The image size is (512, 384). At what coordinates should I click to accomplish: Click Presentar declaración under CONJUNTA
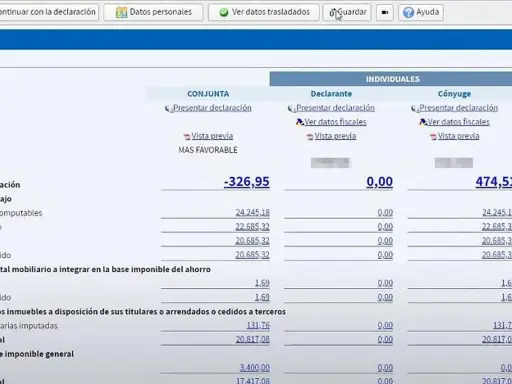[x=212, y=108]
